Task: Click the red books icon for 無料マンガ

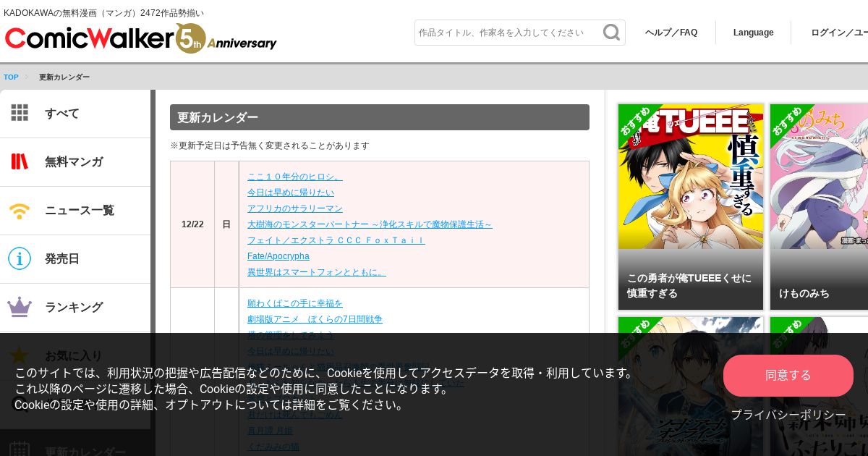Action: click(20, 161)
